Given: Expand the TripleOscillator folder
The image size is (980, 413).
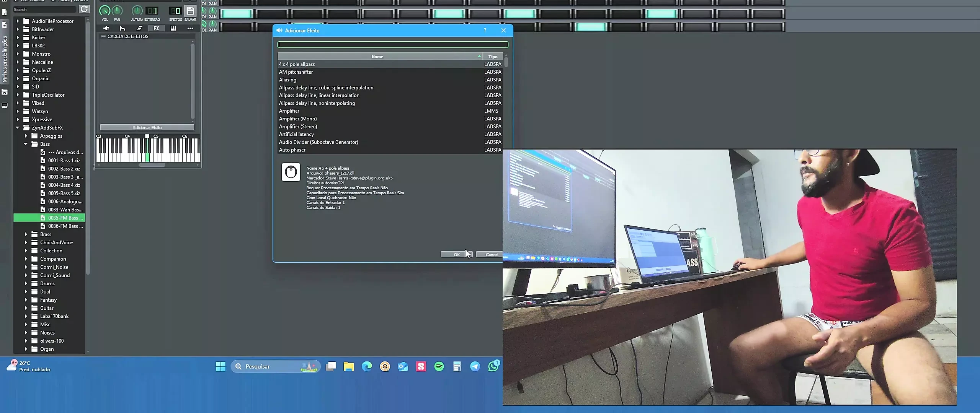Looking at the screenshot, I should (x=18, y=95).
